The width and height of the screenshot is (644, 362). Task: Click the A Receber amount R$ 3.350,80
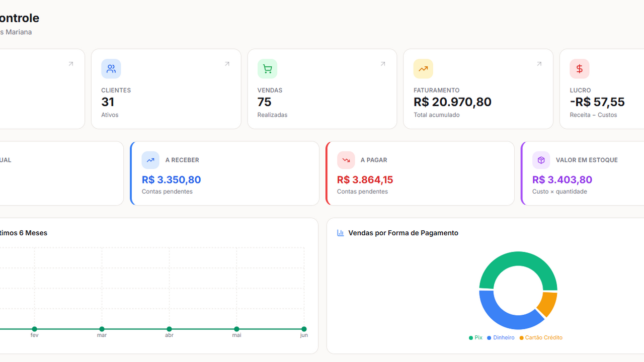(x=172, y=179)
